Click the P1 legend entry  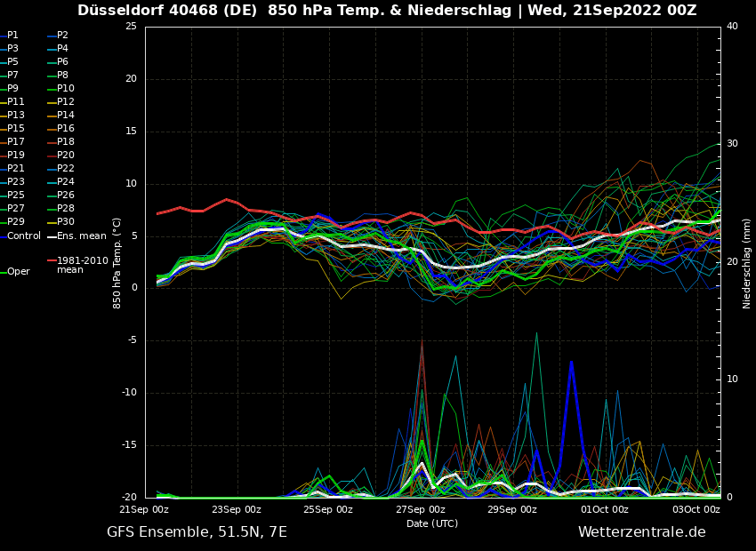point(12,36)
